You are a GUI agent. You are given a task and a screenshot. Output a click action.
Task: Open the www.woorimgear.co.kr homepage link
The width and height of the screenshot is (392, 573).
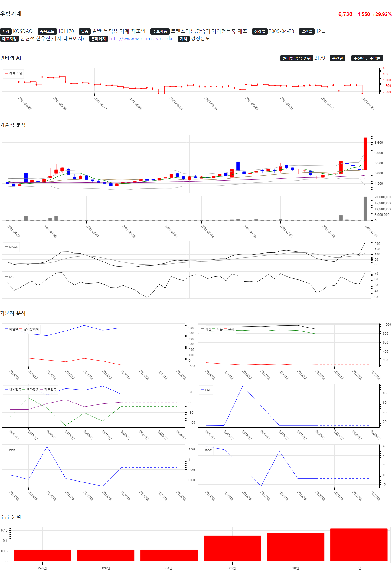click(141, 39)
